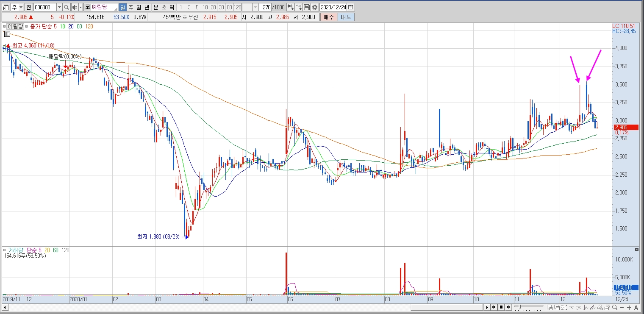Viewport: 644px width, 314px height.
Task: Save chart with the floppy disk icon
Action: (x=307, y=7)
